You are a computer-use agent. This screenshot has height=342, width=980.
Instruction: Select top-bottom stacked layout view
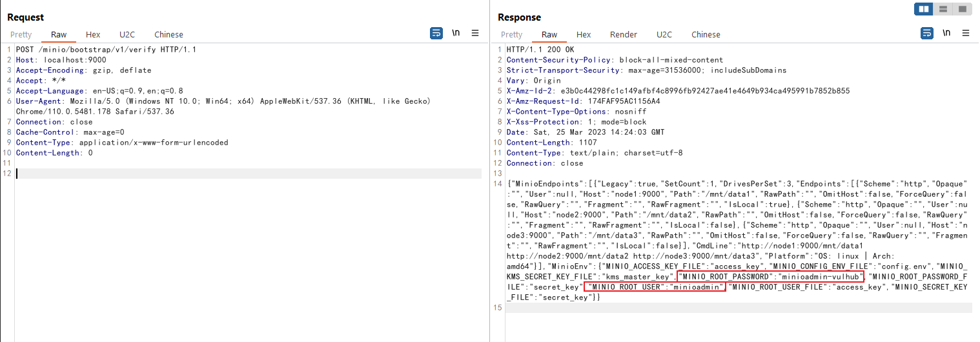943,9
